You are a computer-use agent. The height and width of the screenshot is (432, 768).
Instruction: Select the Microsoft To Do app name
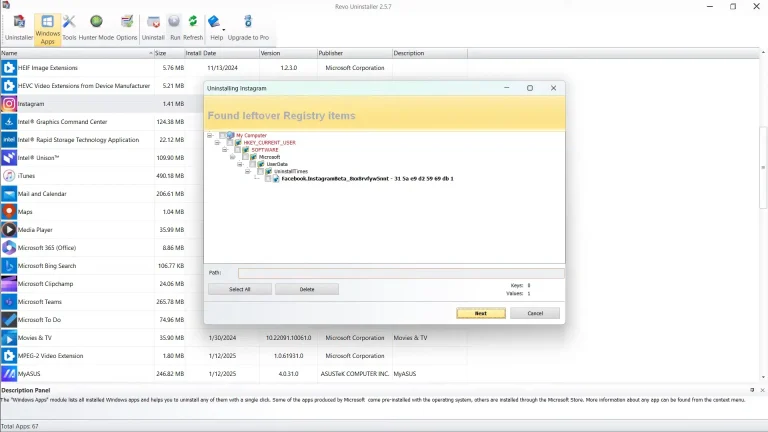pos(39,320)
